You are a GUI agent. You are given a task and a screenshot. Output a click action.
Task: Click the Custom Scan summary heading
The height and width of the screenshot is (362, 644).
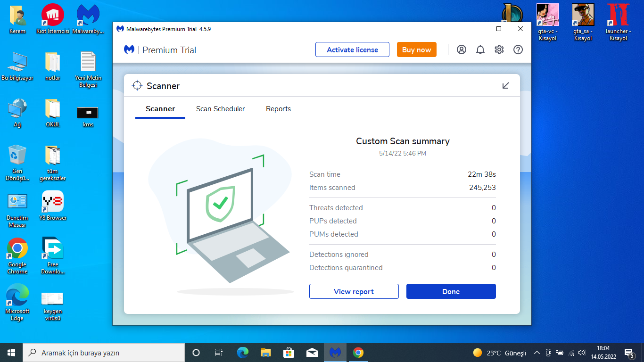click(403, 141)
